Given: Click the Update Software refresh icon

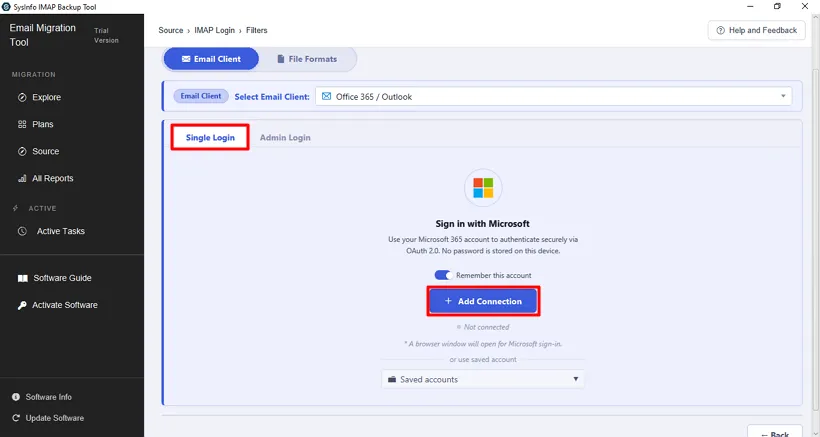Looking at the screenshot, I should pyautogui.click(x=16, y=418).
